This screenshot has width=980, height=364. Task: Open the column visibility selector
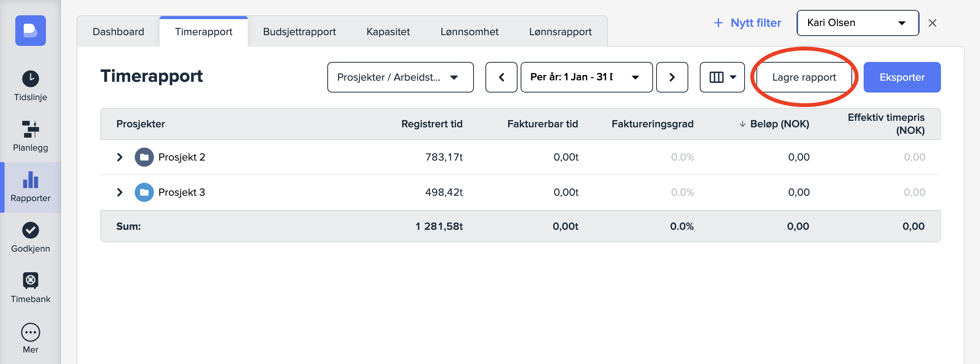722,77
